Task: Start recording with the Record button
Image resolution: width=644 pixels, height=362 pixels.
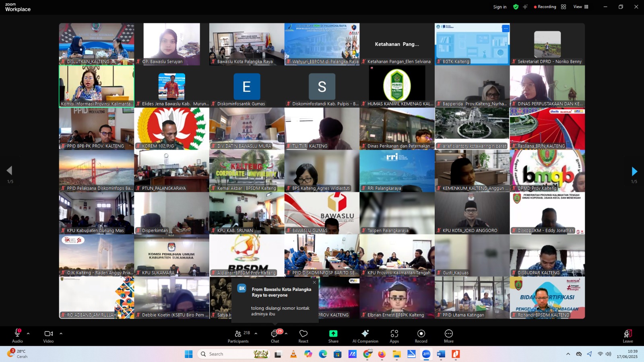Action: click(421, 336)
